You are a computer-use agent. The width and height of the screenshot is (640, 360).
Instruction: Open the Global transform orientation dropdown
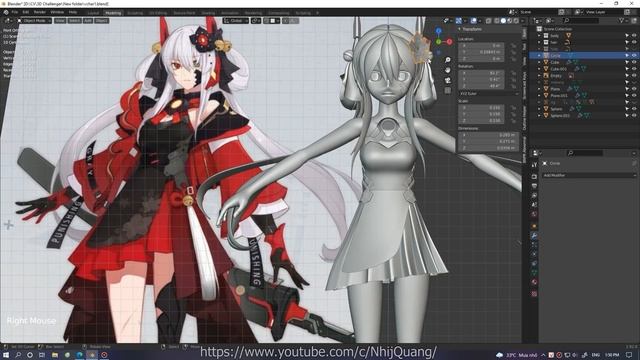coord(236,20)
